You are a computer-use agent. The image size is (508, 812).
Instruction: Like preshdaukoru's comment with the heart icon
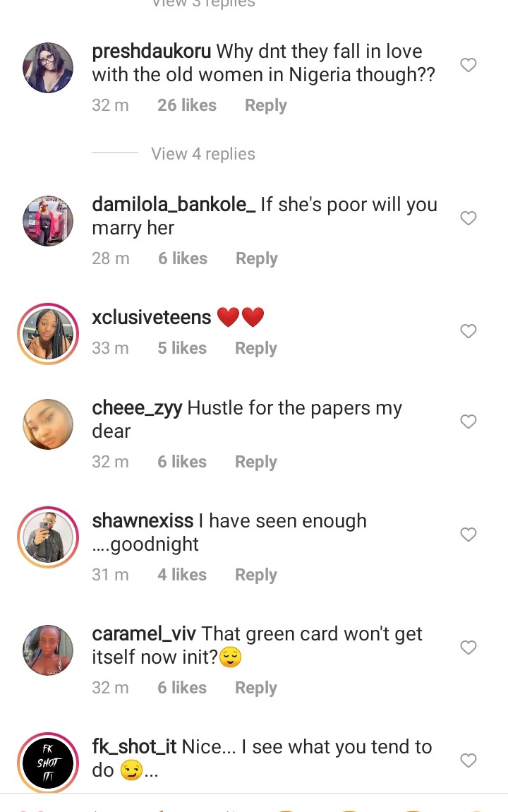[x=468, y=65]
